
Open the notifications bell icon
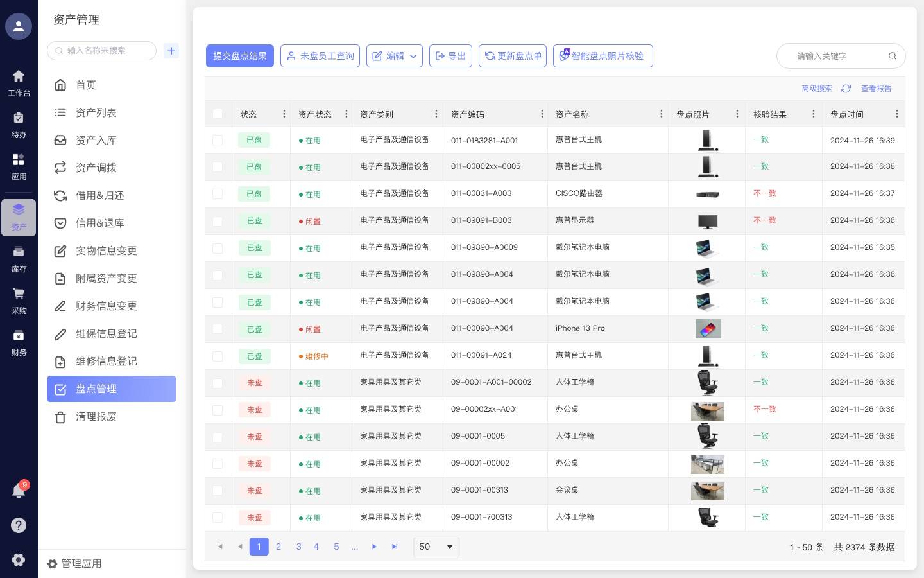19,491
